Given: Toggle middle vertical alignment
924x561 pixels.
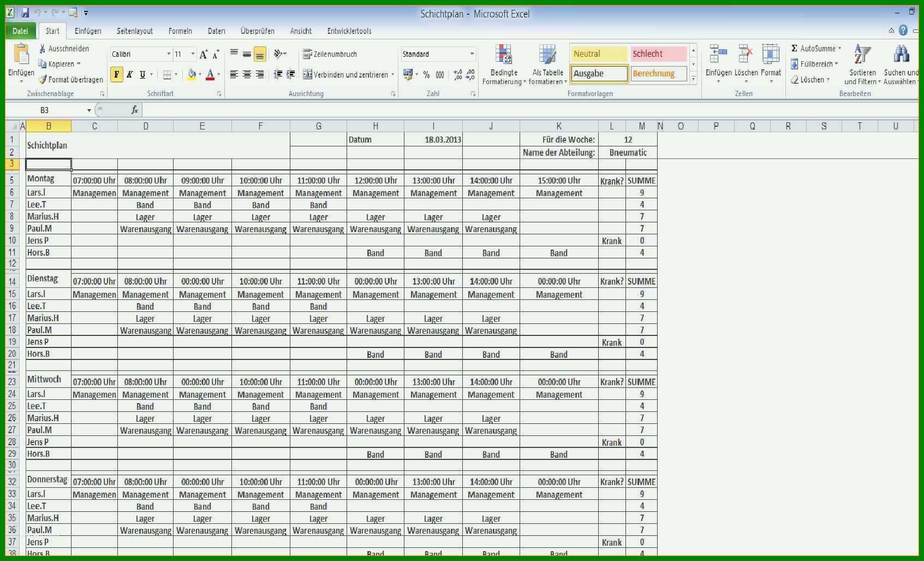Looking at the screenshot, I should [x=247, y=54].
